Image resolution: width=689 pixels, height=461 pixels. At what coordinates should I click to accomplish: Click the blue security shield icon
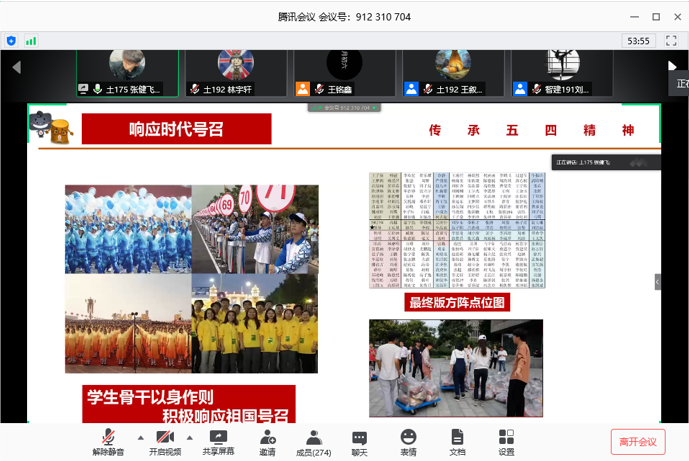click(x=12, y=41)
